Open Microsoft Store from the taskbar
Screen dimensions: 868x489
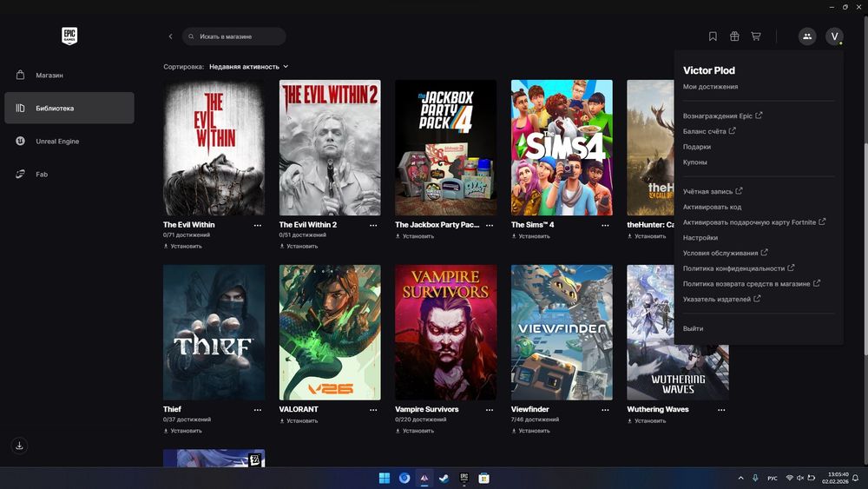(x=483, y=478)
